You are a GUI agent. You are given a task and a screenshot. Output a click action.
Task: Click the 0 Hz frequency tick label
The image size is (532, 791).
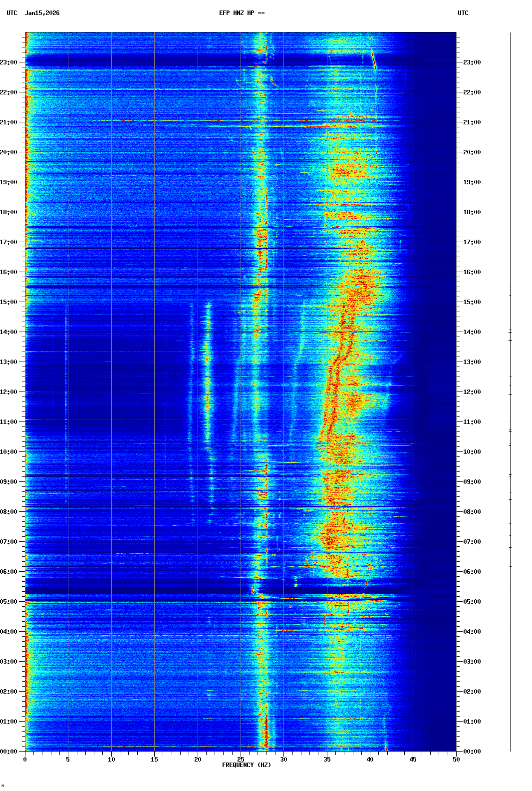[x=25, y=759]
